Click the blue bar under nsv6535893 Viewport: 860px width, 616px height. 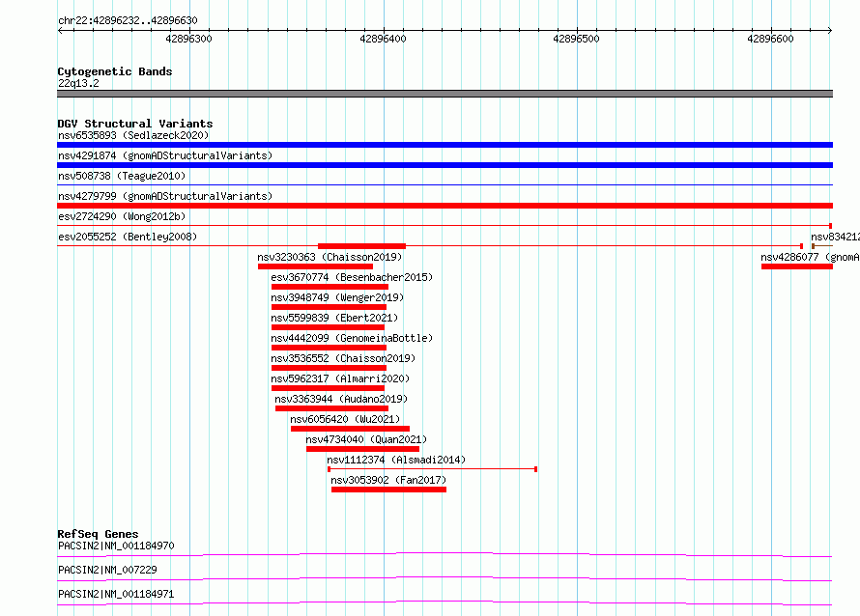tap(444, 145)
